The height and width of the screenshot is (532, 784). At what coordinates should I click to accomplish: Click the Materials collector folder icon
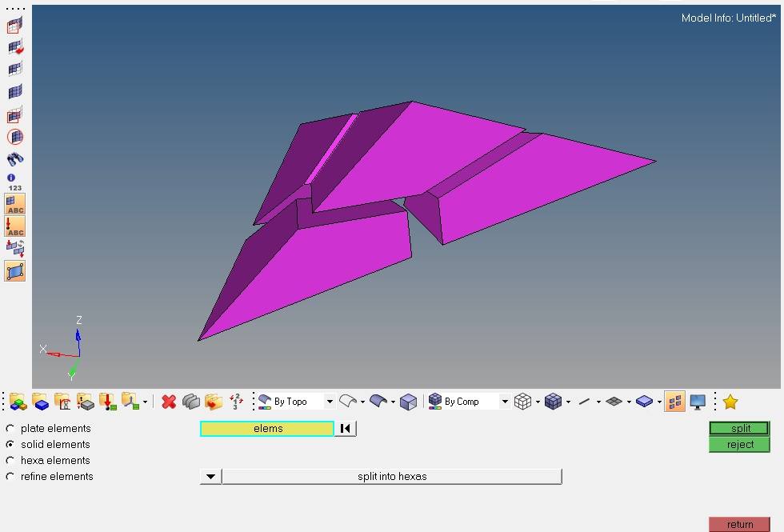pyautogui.click(x=62, y=402)
